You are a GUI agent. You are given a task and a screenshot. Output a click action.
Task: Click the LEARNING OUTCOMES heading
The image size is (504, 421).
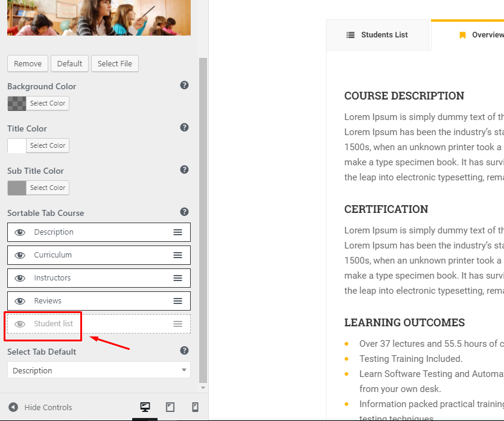(404, 323)
